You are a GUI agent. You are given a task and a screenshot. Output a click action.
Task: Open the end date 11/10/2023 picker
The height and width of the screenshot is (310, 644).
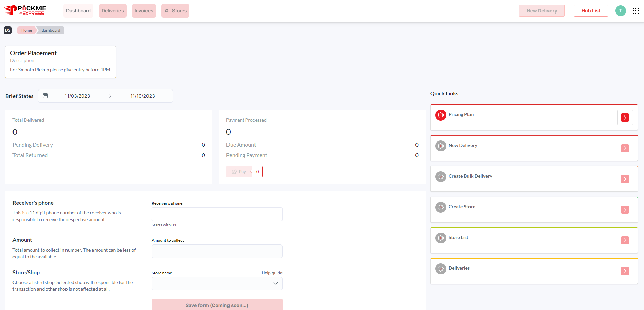point(142,96)
